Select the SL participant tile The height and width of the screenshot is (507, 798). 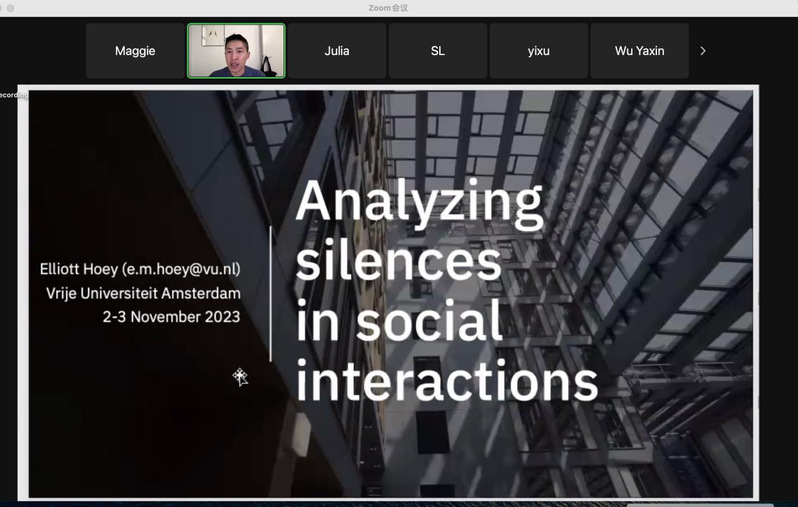coord(438,51)
